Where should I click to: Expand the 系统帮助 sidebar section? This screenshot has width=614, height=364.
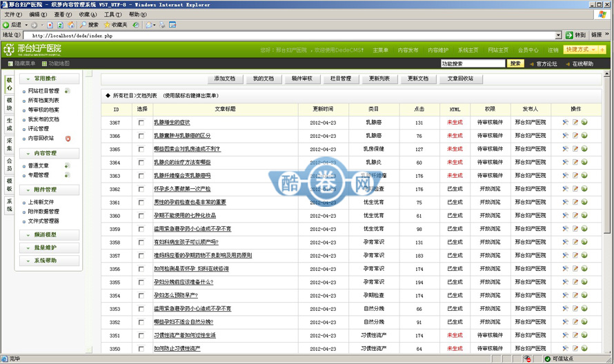pos(50,261)
